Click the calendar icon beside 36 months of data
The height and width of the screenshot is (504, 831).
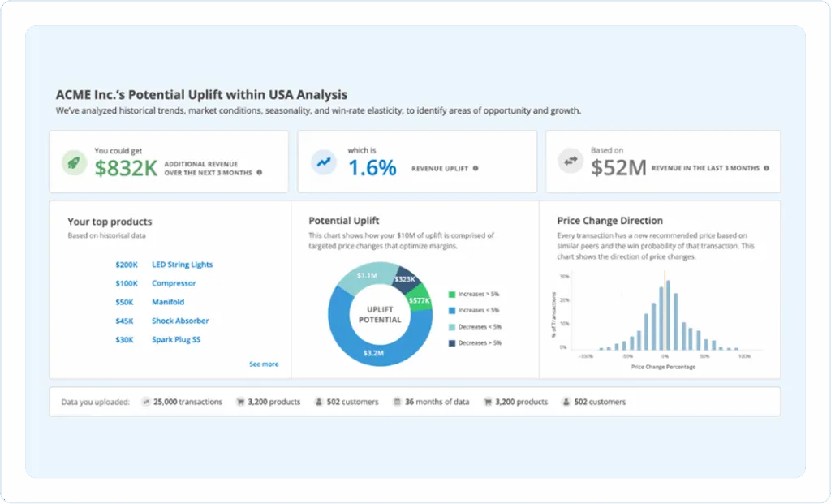point(397,402)
